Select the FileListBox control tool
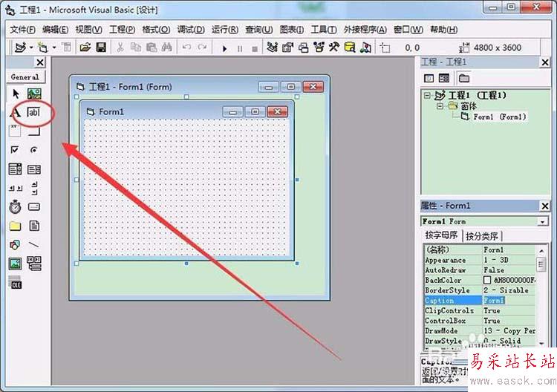The width and height of the screenshot is (557, 392). click(34, 226)
